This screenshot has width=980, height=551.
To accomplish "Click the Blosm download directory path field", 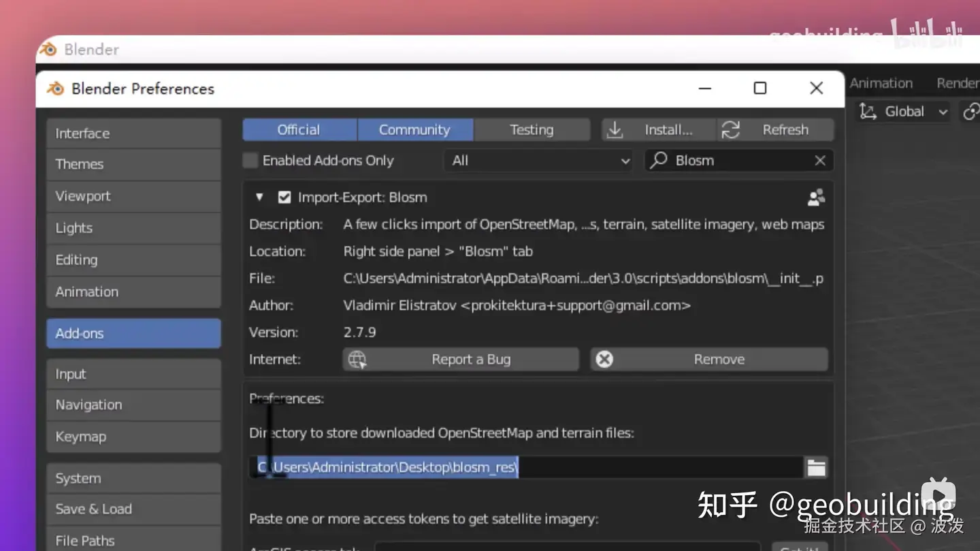I will [526, 467].
